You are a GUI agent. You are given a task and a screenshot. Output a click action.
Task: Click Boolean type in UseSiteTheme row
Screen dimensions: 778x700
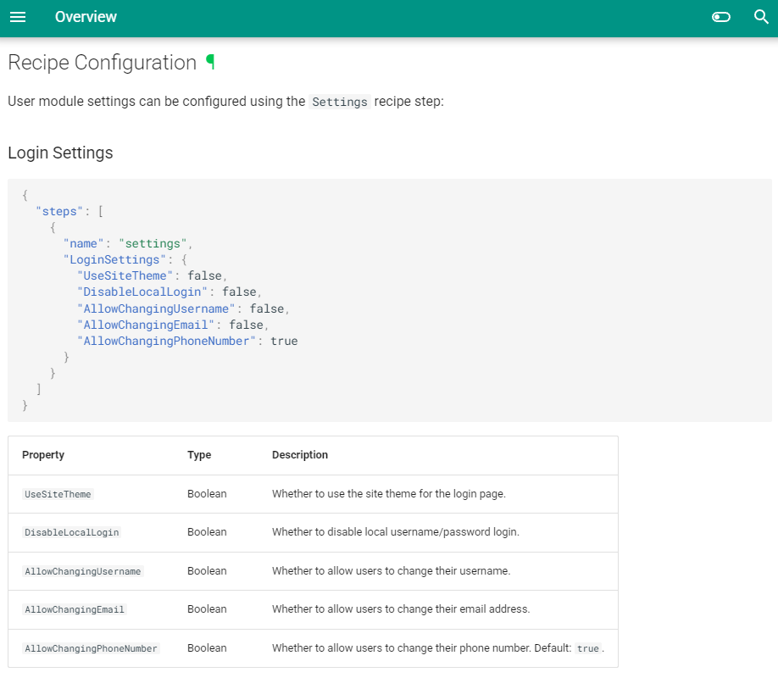(x=207, y=494)
